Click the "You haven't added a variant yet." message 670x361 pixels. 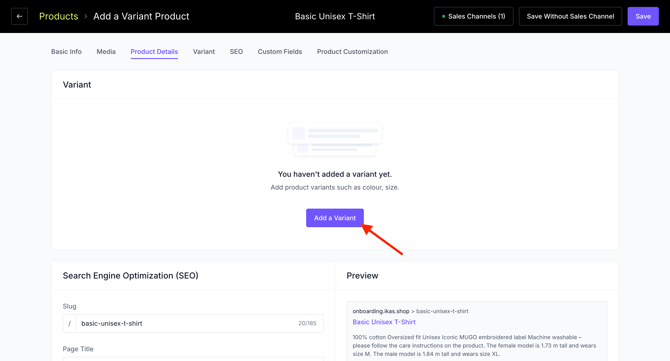[335, 174]
